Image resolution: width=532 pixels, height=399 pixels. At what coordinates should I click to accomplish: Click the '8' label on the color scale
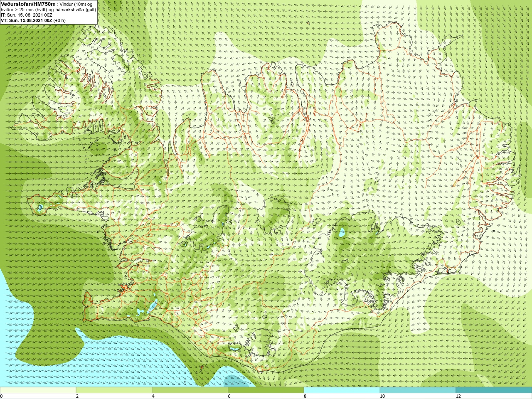pyautogui.click(x=305, y=396)
